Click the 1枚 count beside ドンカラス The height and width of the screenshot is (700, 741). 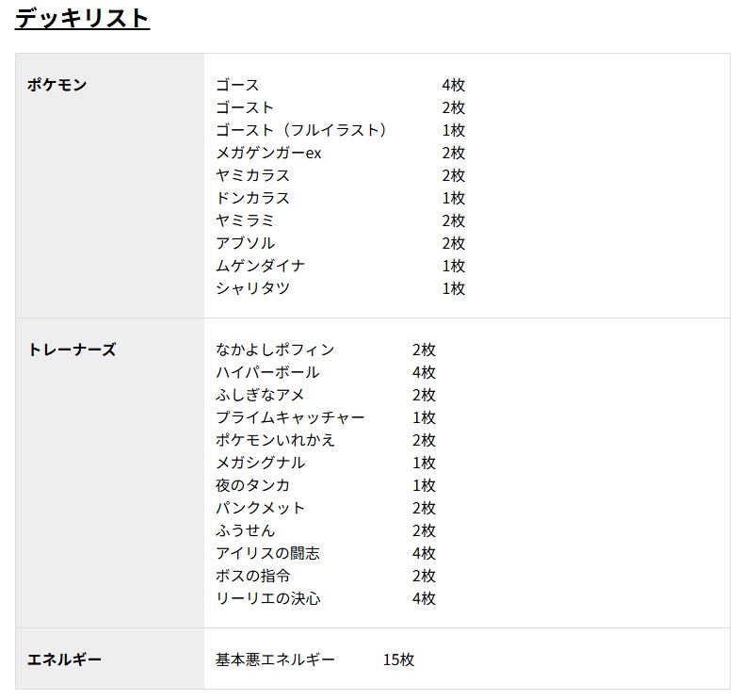[x=454, y=198]
